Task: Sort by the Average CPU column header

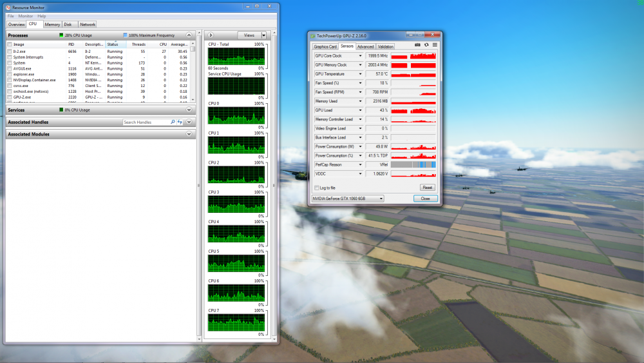Action: coord(179,44)
